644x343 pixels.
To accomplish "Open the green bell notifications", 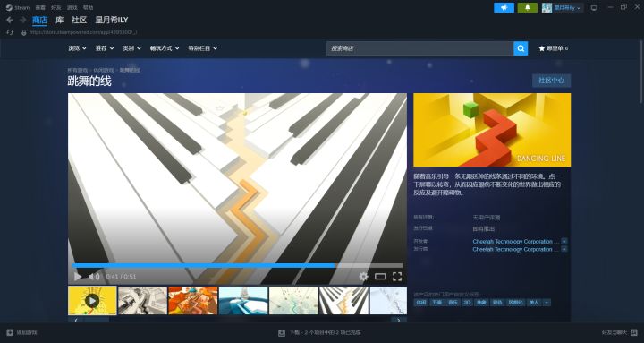I will click(528, 8).
